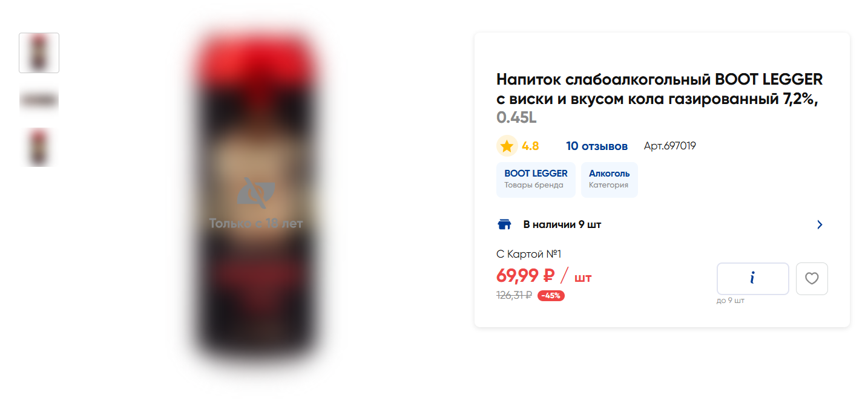
Task: Expand store availability with the right chevron
Action: (x=820, y=224)
